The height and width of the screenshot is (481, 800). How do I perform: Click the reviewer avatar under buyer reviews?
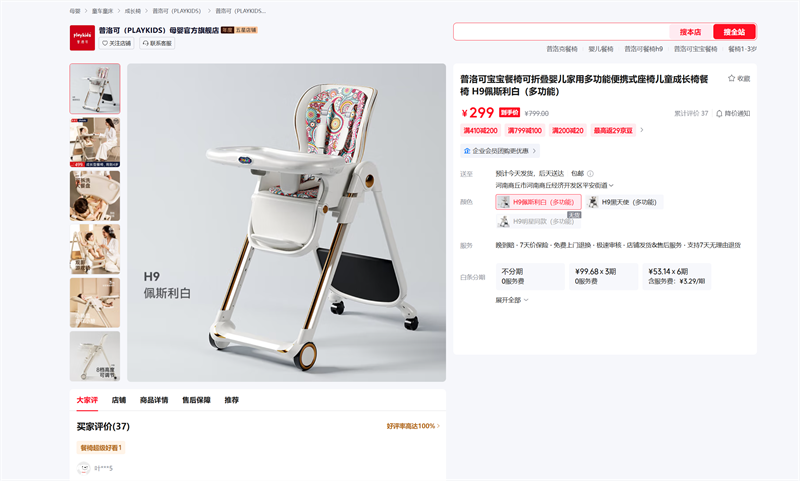coord(83,468)
